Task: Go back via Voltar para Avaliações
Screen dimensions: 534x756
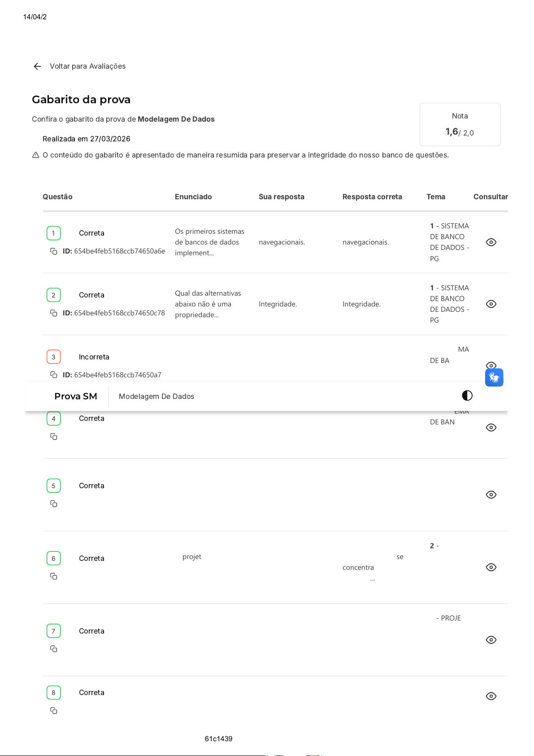Action: pyautogui.click(x=87, y=66)
